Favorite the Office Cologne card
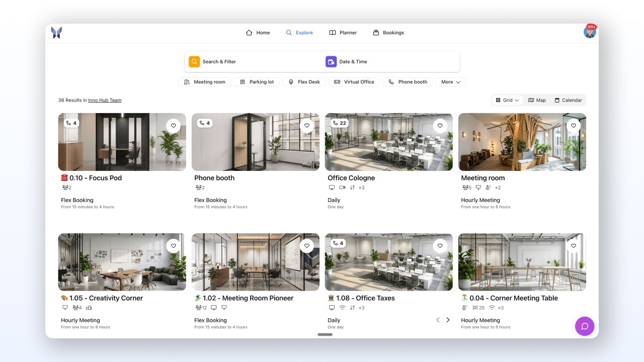644x362 pixels. click(440, 126)
